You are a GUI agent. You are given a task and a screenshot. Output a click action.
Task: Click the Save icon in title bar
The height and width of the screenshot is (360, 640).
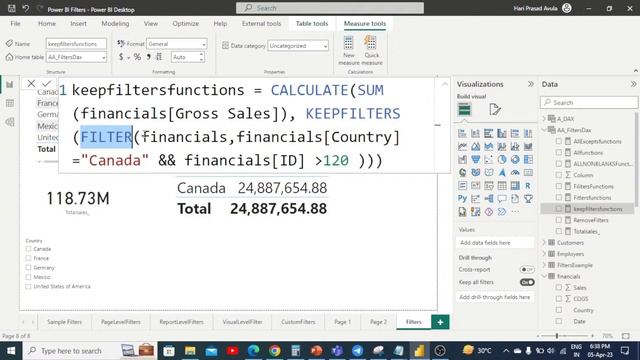(11, 8)
